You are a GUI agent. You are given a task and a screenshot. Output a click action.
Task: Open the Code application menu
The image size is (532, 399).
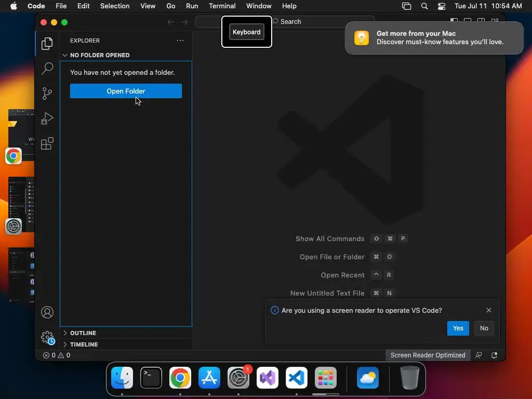pyautogui.click(x=36, y=6)
